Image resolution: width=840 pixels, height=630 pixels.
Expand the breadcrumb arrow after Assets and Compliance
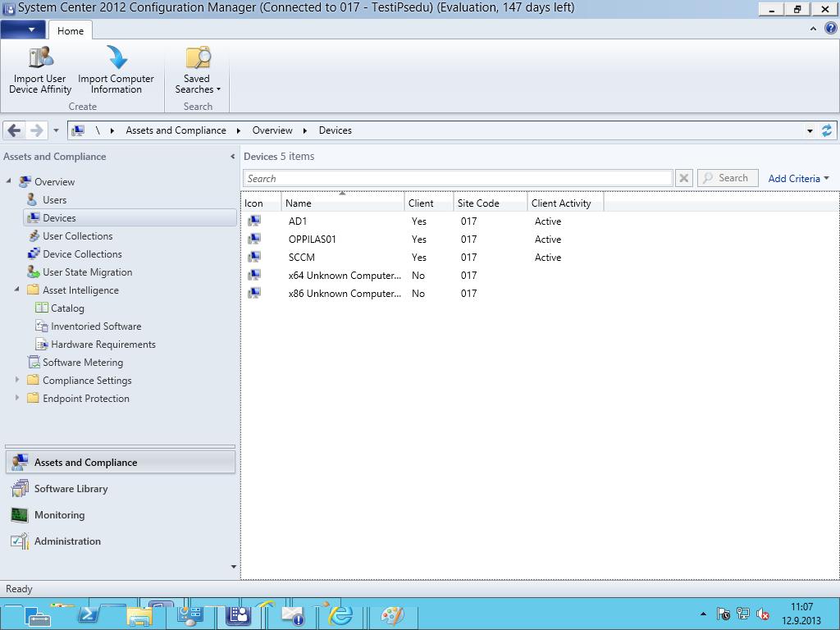pos(239,130)
